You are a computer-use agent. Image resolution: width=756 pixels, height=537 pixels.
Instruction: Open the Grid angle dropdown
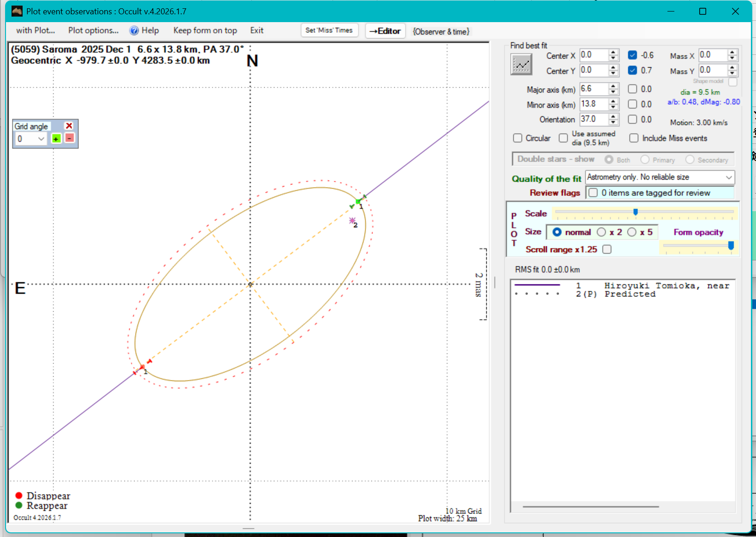pyautogui.click(x=41, y=139)
